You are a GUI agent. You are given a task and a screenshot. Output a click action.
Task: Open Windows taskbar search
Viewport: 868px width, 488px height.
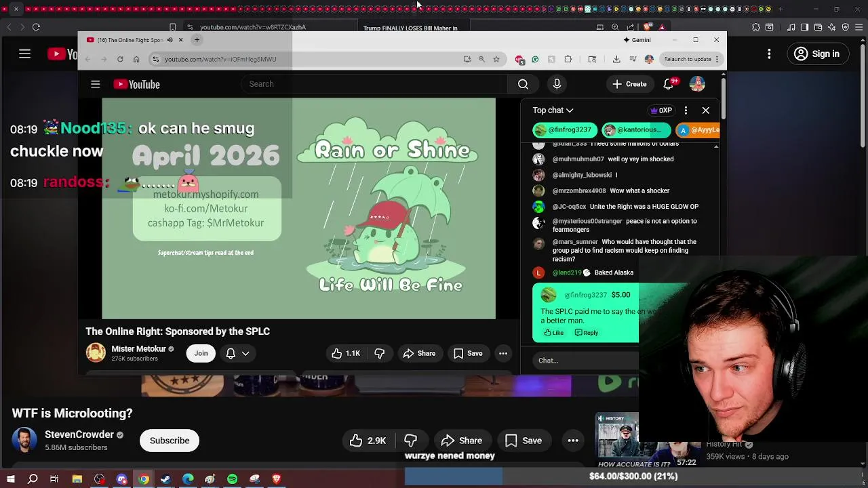tap(33, 479)
